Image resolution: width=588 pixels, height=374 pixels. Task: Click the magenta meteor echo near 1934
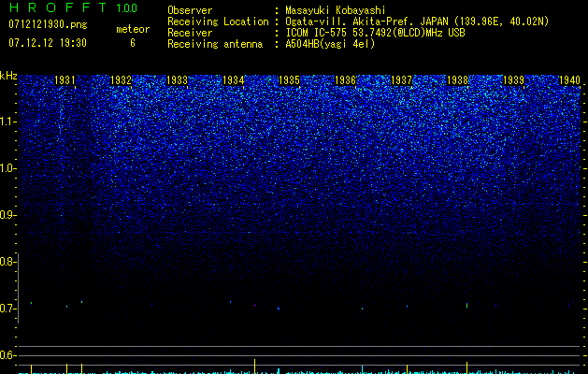click(255, 306)
